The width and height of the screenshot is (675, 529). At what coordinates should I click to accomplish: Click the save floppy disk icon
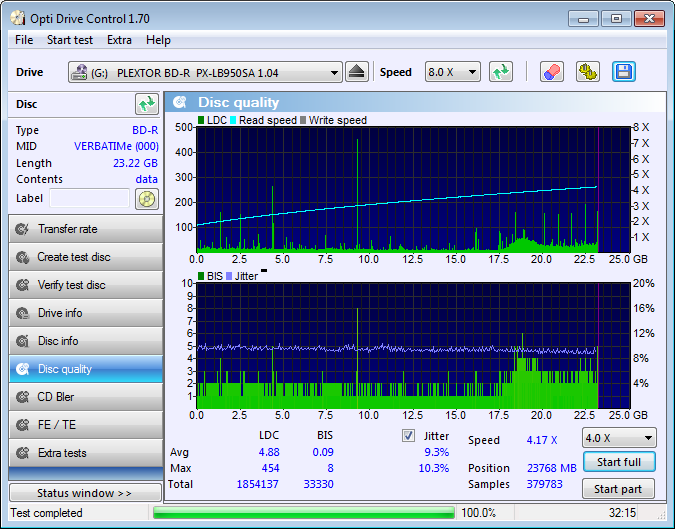point(624,72)
